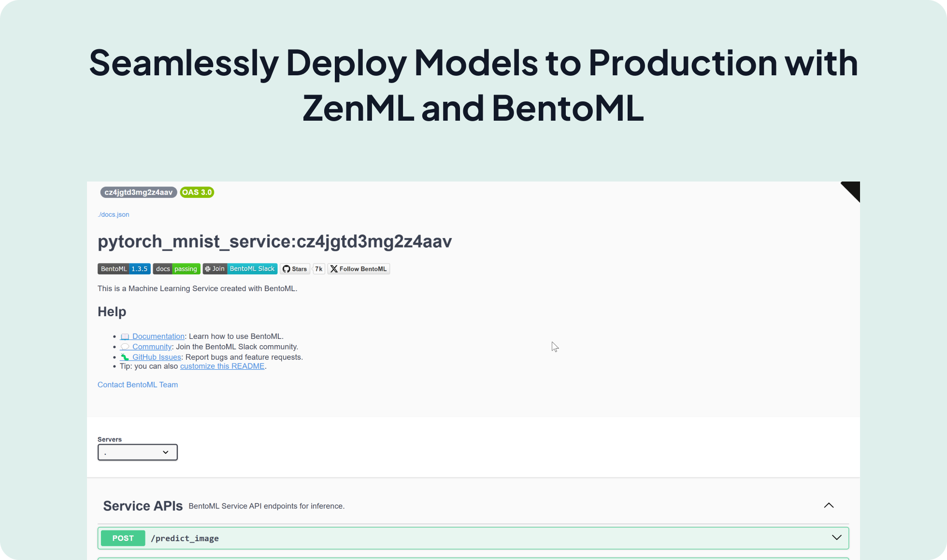Screen dimensions: 947x560
Task: Expand the POST /predict_image endpoint
Action: click(836, 538)
